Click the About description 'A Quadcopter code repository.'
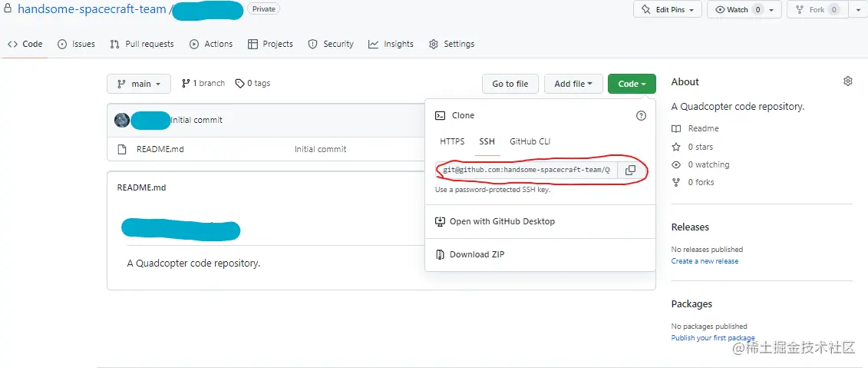Image resolution: width=868 pixels, height=368 pixels. [x=738, y=107]
